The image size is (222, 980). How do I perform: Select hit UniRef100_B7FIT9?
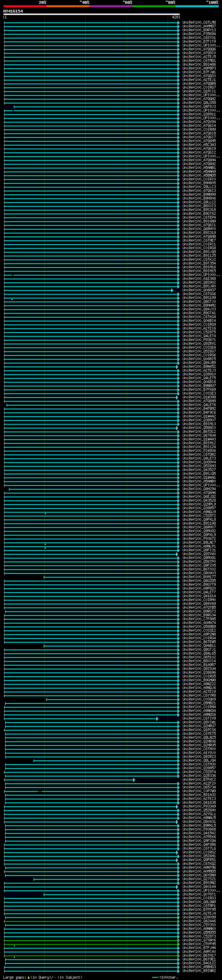[x=199, y=41]
